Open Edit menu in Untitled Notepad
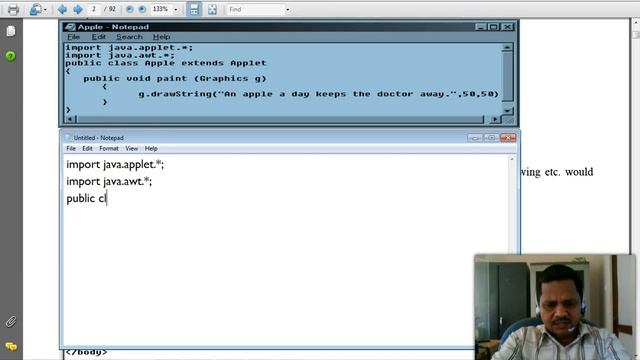Viewport: 640px width, 360px height. point(87,149)
